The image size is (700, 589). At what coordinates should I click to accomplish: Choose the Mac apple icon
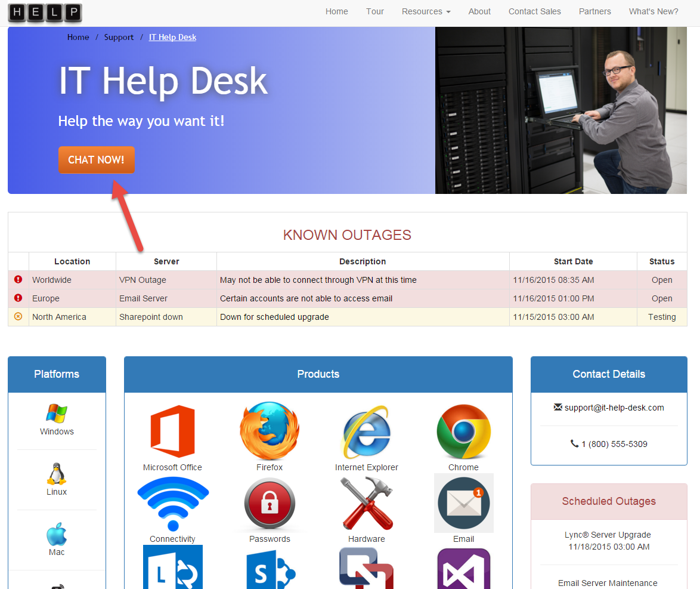point(57,534)
